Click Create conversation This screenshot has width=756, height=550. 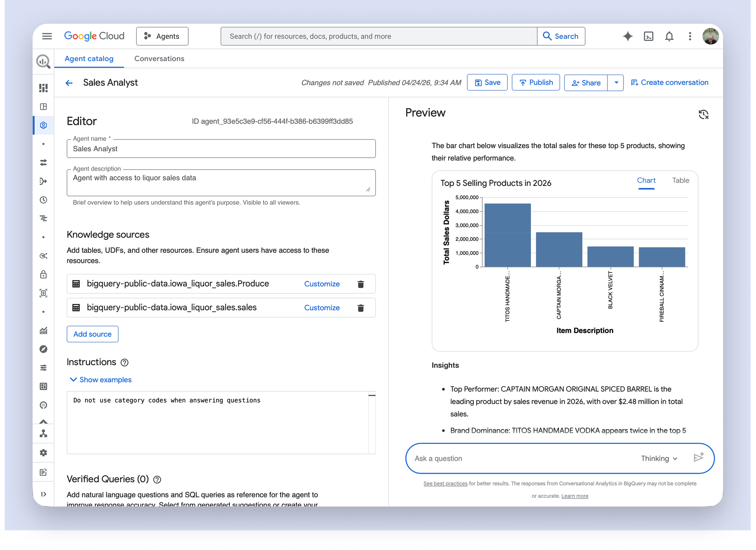tap(669, 82)
